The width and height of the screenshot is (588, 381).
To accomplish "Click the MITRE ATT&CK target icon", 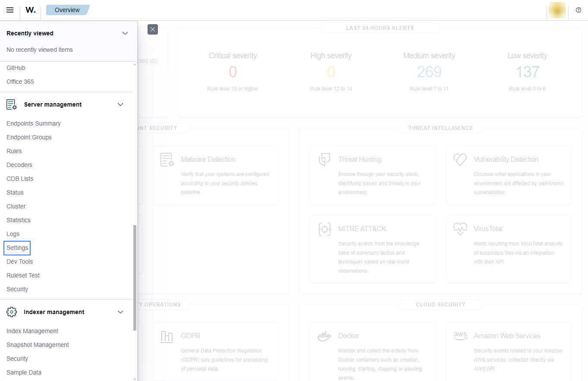I will click(324, 229).
